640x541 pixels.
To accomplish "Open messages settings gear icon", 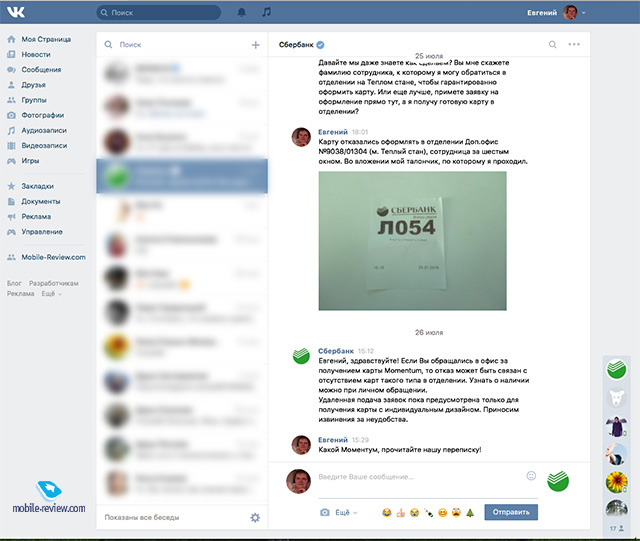I will (x=255, y=518).
